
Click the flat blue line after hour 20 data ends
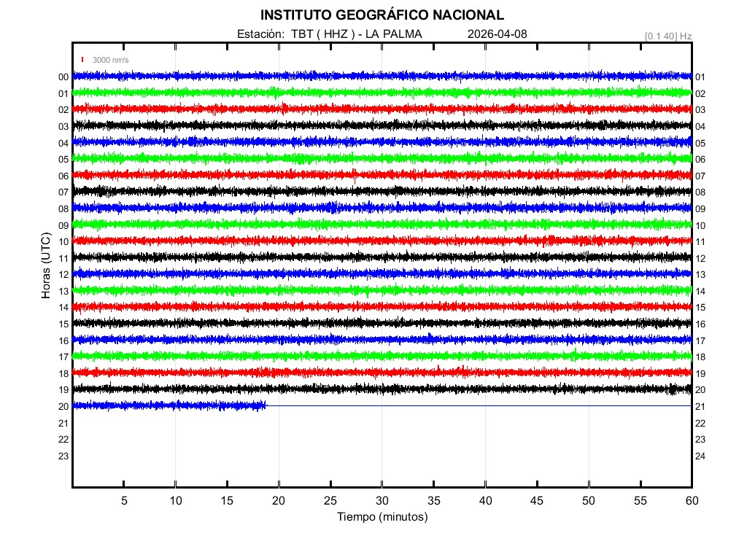[x=474, y=405]
